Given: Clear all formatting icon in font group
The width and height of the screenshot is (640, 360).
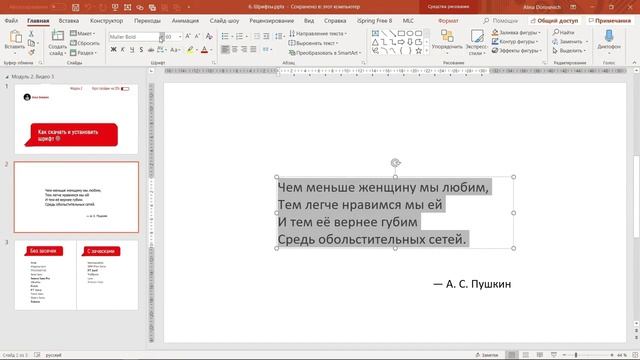Looking at the screenshot, I should [209, 36].
